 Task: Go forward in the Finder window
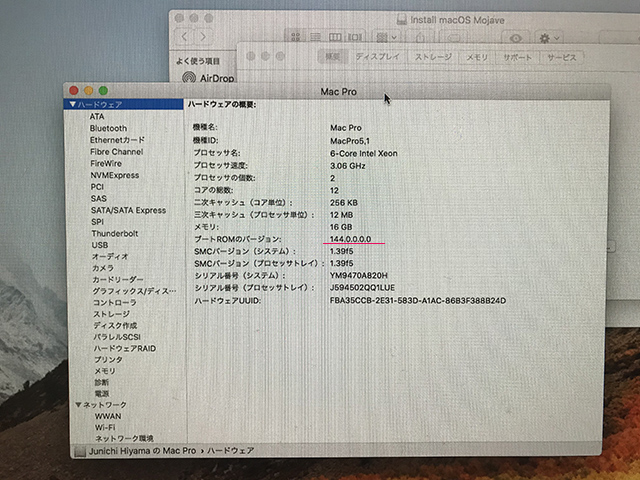pyautogui.click(x=203, y=37)
